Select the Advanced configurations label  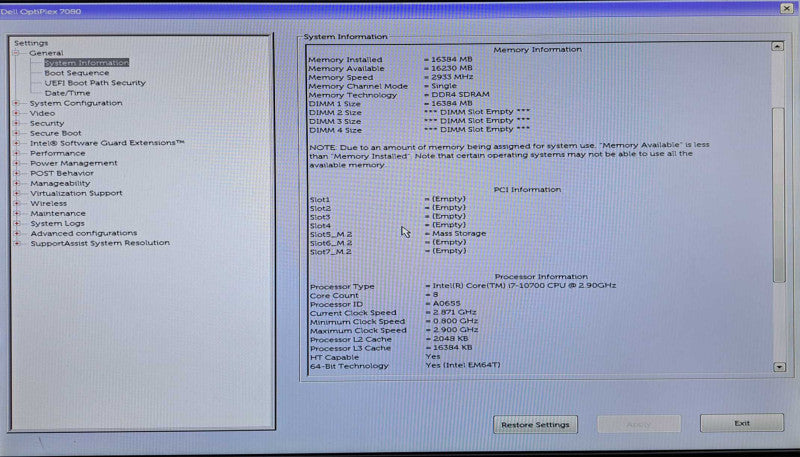84,233
